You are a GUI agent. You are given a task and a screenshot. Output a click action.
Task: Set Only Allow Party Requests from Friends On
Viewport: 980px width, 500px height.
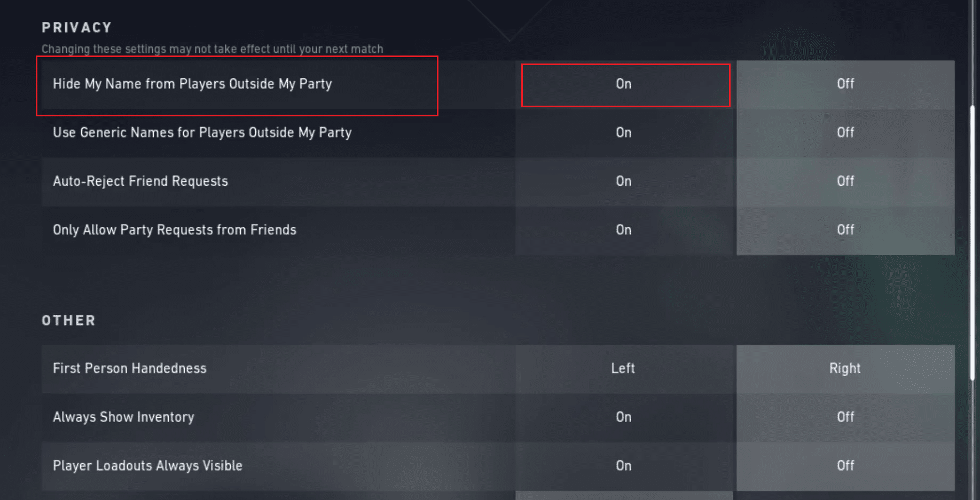(624, 230)
